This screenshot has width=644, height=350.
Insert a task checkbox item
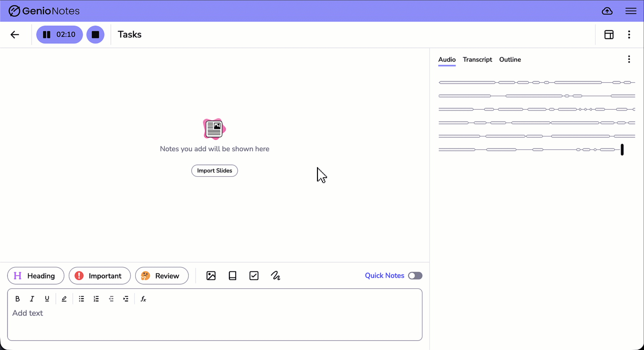click(254, 276)
